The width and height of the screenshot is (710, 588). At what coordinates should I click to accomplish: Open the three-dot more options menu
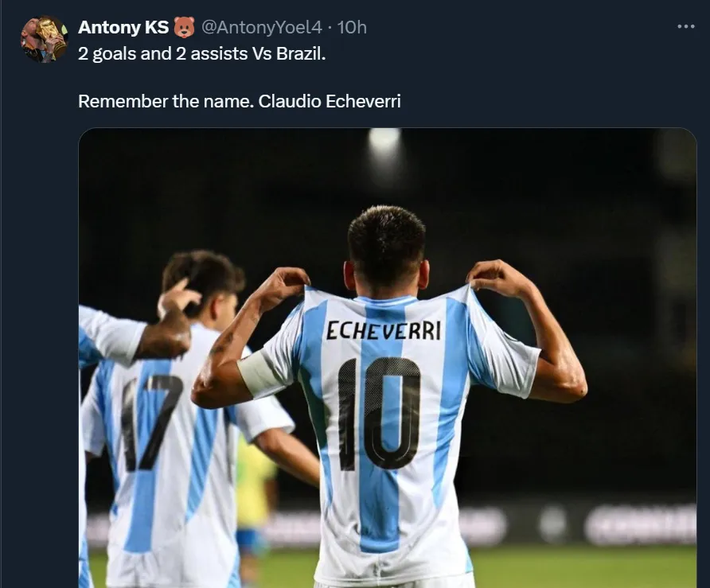tap(686, 27)
